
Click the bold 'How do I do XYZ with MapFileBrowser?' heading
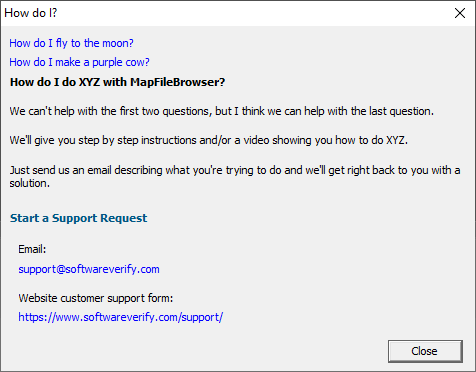pos(117,82)
